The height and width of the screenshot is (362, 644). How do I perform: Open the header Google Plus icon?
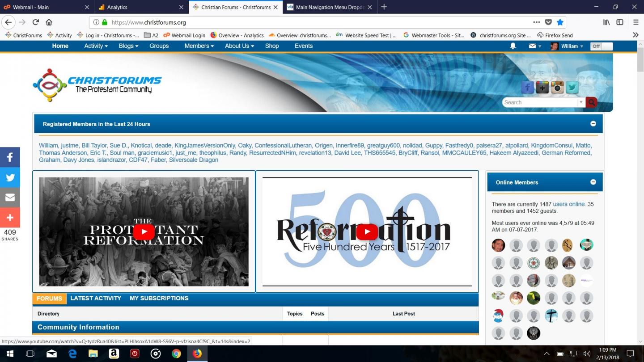(542, 88)
